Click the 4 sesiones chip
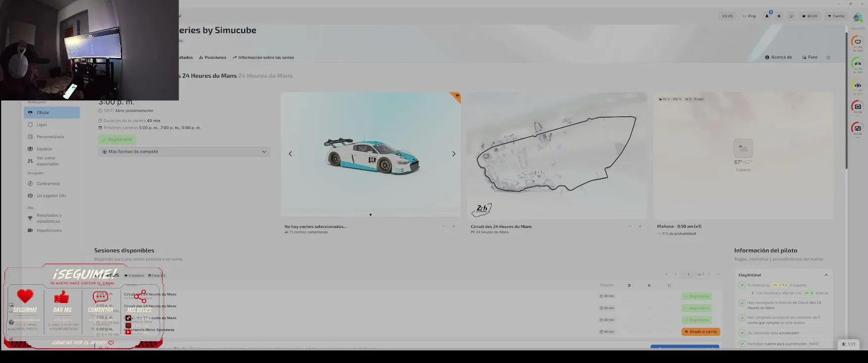 tap(134, 275)
